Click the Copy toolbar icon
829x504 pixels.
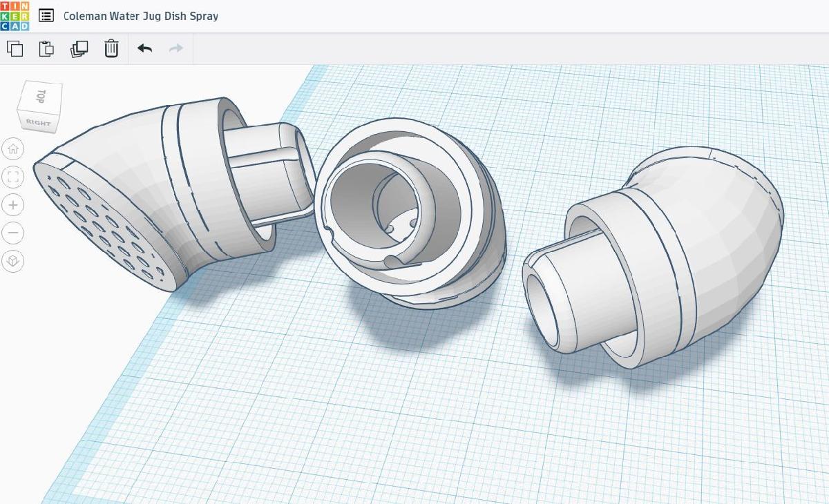tap(15, 48)
